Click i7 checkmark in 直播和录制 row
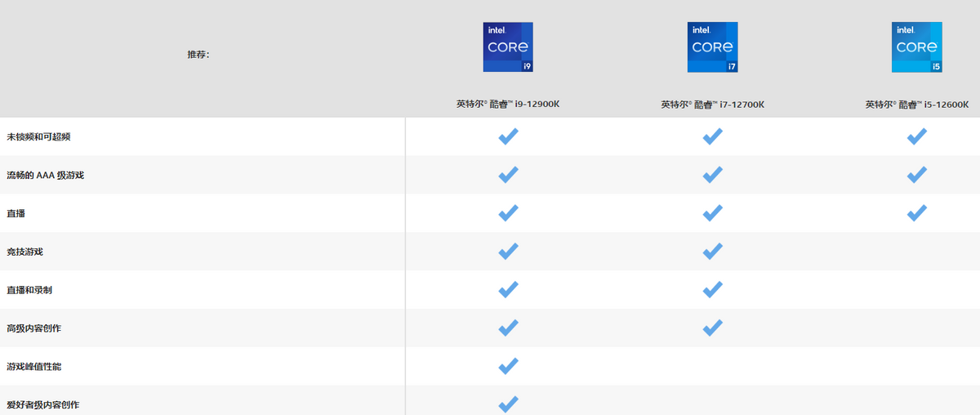Image resolution: width=980 pixels, height=415 pixels. tap(712, 290)
